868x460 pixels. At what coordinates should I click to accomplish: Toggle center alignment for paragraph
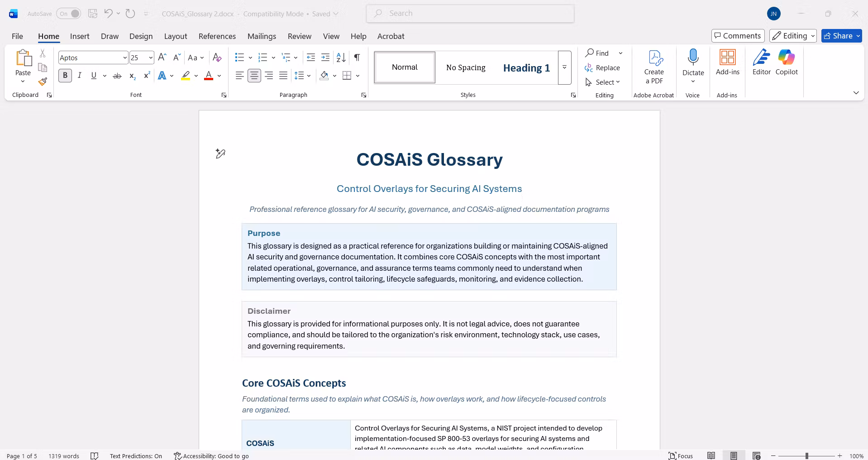point(254,76)
